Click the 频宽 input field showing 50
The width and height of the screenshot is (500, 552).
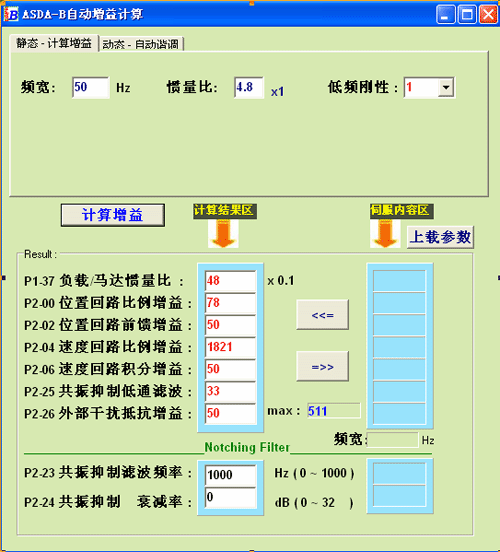click(90, 87)
